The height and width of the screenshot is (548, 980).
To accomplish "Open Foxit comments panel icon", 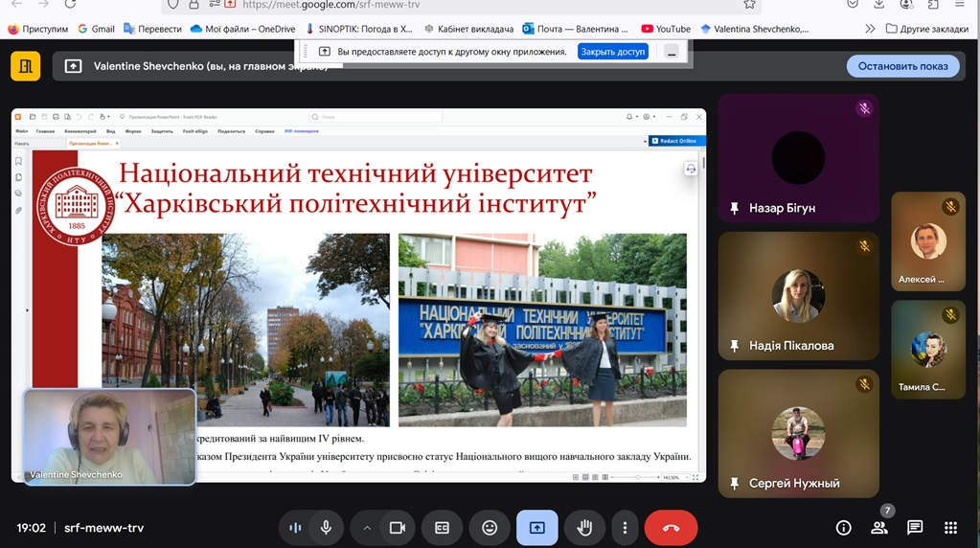I will [19, 194].
